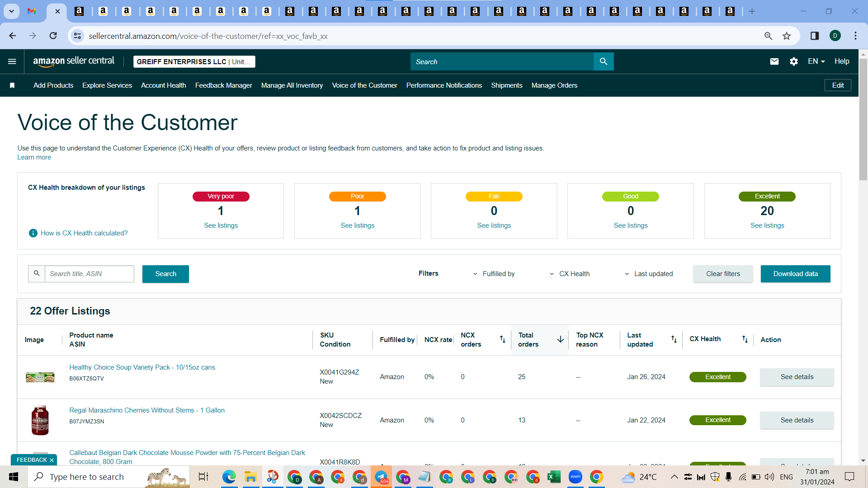The height and width of the screenshot is (488, 868).
Task: Open the EN language dropdown
Action: pos(816,61)
